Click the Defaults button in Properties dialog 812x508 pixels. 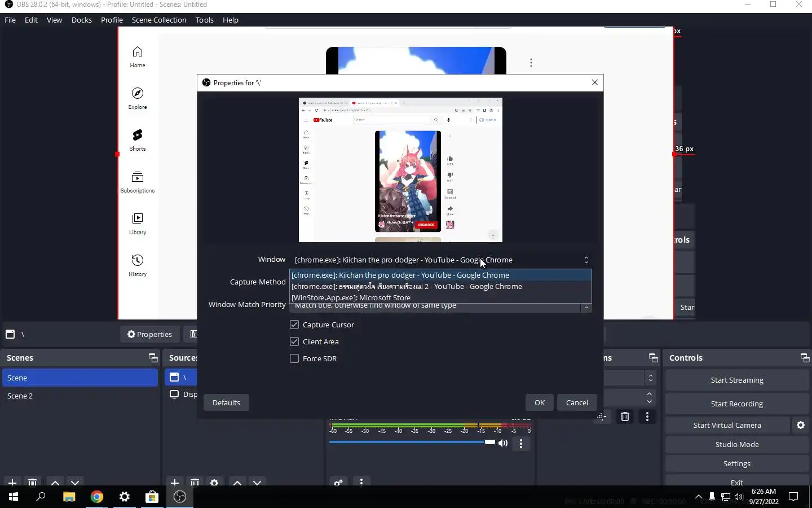coord(226,402)
